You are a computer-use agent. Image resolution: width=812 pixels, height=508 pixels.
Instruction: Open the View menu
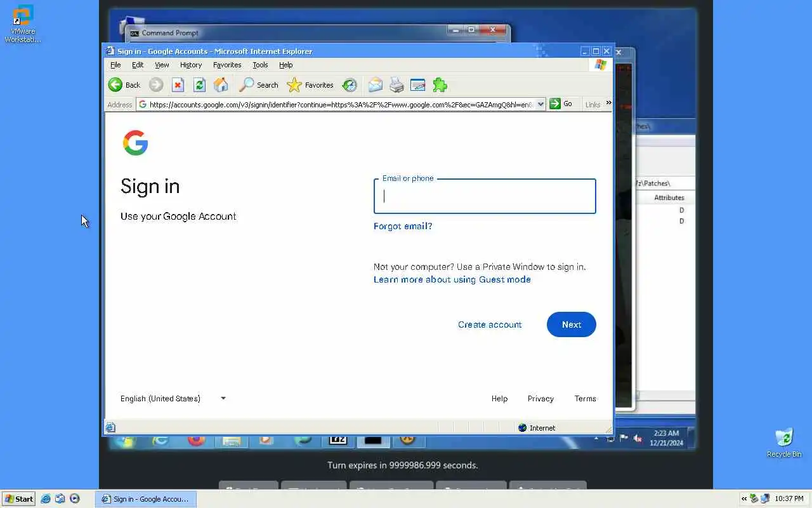point(162,65)
